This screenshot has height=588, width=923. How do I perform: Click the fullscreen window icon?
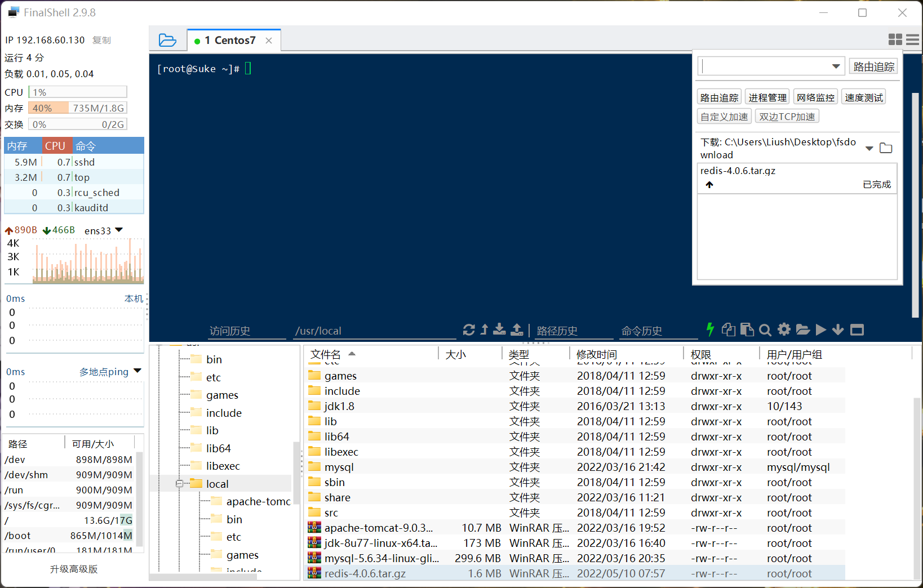857,329
